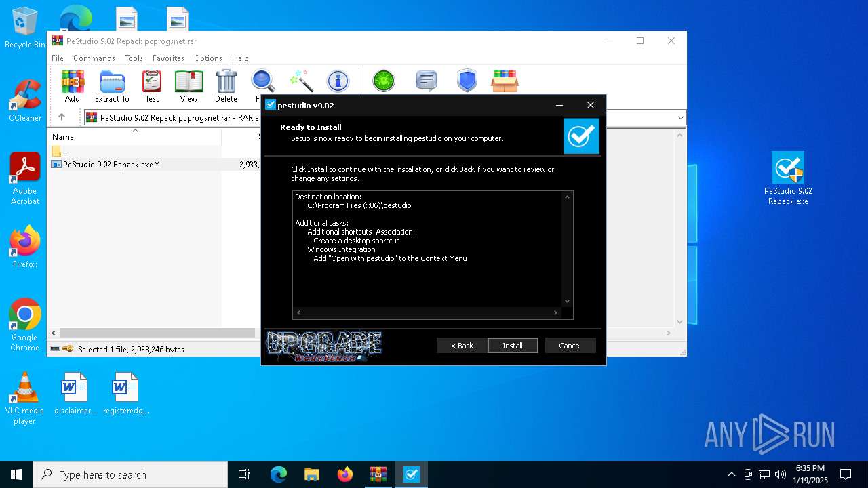868x488 pixels.
Task: Click the Windows Start button
Action: pos(16,474)
